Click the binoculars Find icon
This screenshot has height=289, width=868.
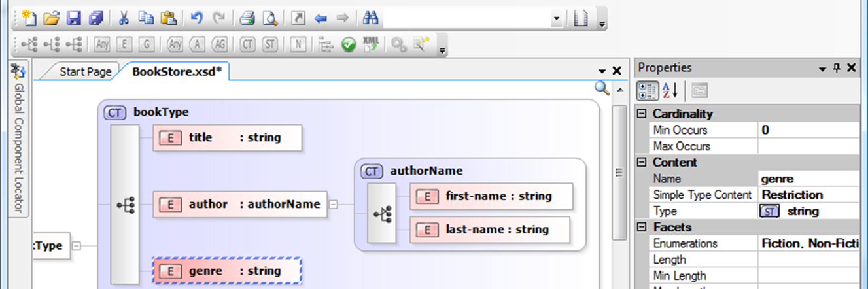[370, 18]
